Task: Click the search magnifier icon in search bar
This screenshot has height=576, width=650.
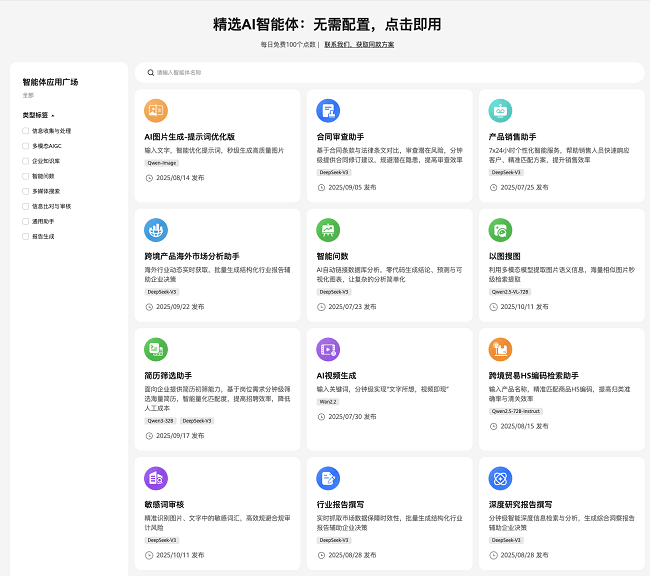Action: pyautogui.click(x=150, y=73)
